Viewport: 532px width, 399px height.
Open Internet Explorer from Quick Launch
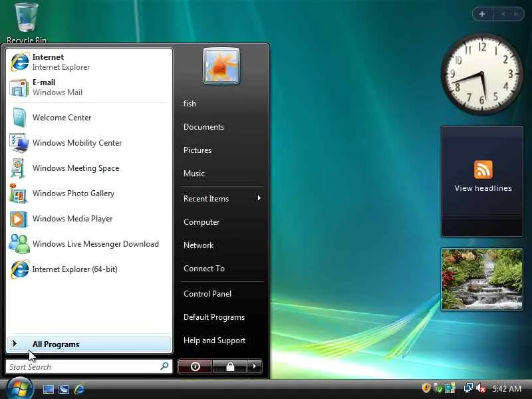point(79,389)
